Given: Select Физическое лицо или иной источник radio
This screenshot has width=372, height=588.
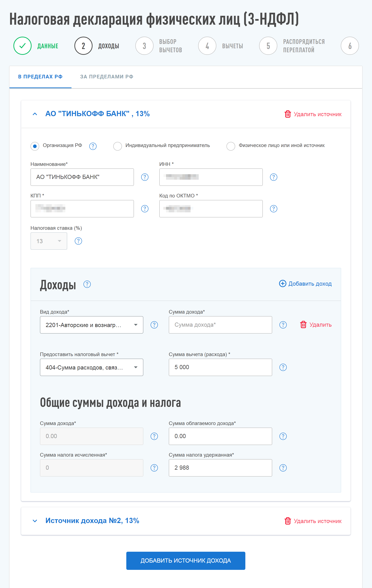Looking at the screenshot, I should (231, 146).
